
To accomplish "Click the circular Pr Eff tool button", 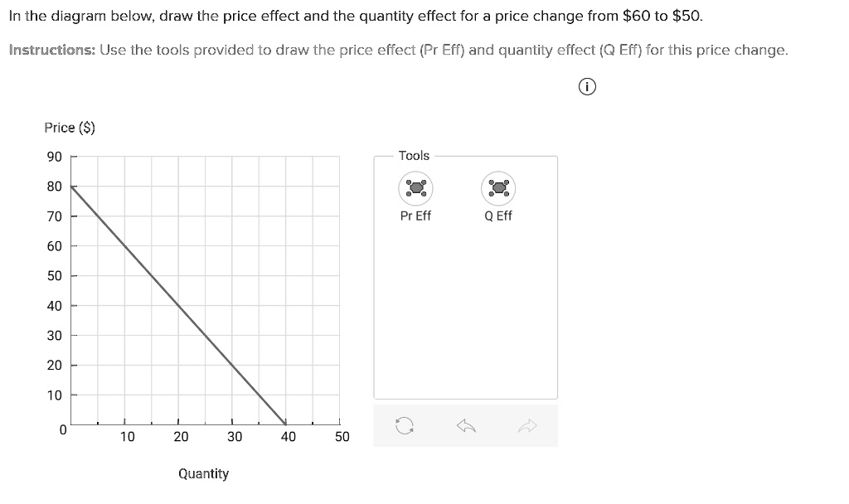I will 415,188.
